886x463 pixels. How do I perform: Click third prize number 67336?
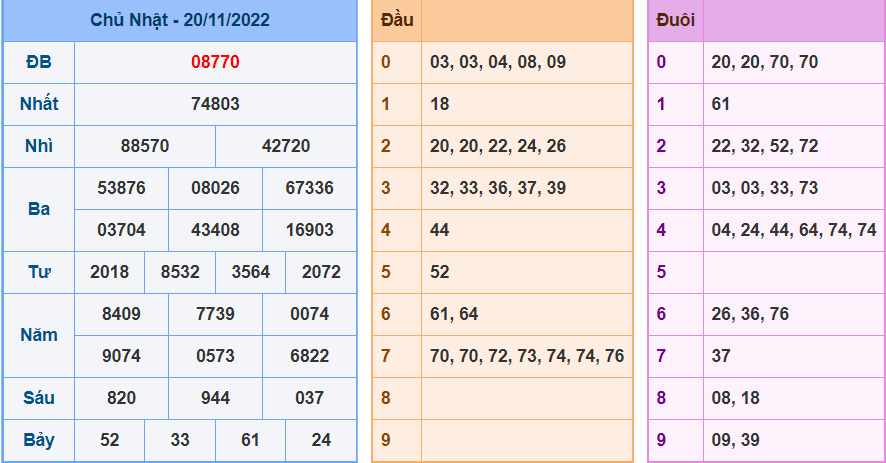pyautogui.click(x=310, y=188)
